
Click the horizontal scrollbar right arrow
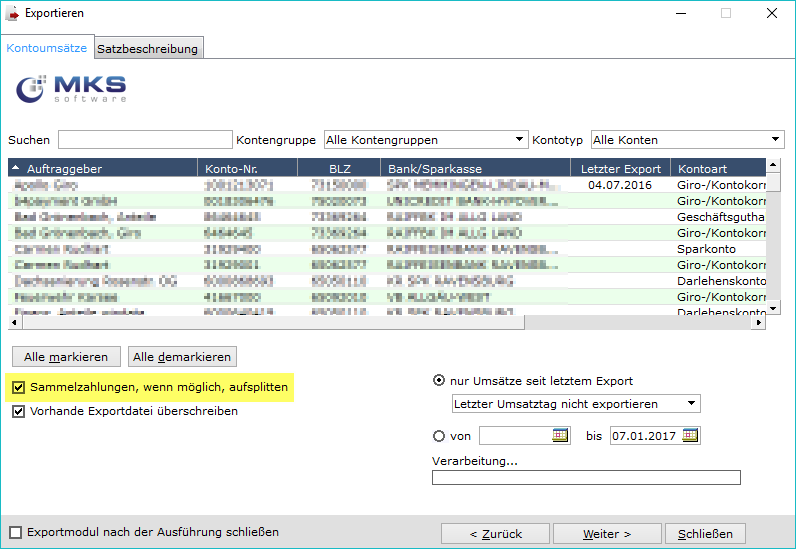(x=759, y=322)
